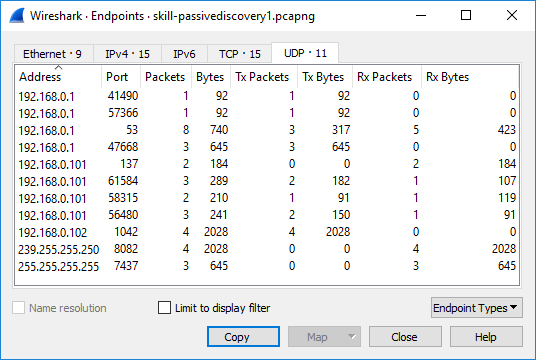Screen dimensions: 536x360
Task: Maximize the Endpoints window
Action: (x=466, y=15)
